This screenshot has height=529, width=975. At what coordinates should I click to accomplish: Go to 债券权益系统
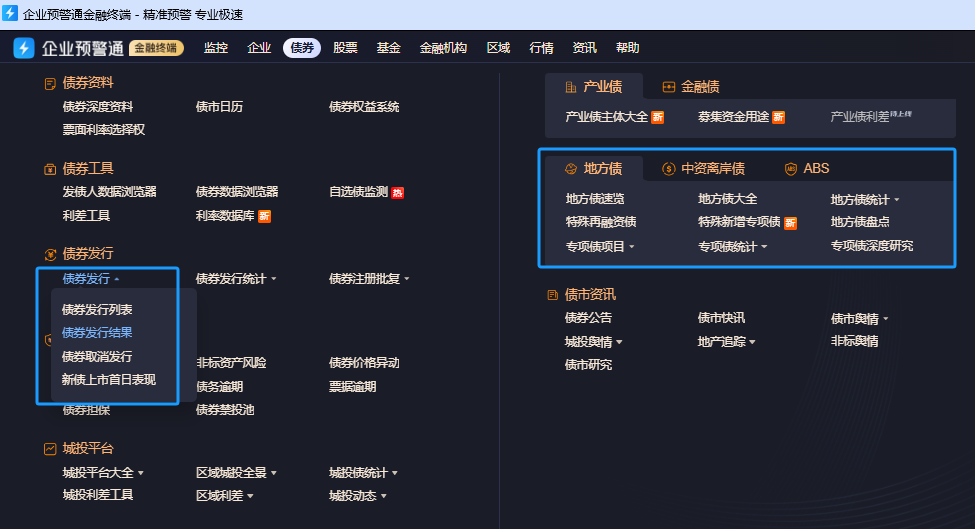point(364,107)
